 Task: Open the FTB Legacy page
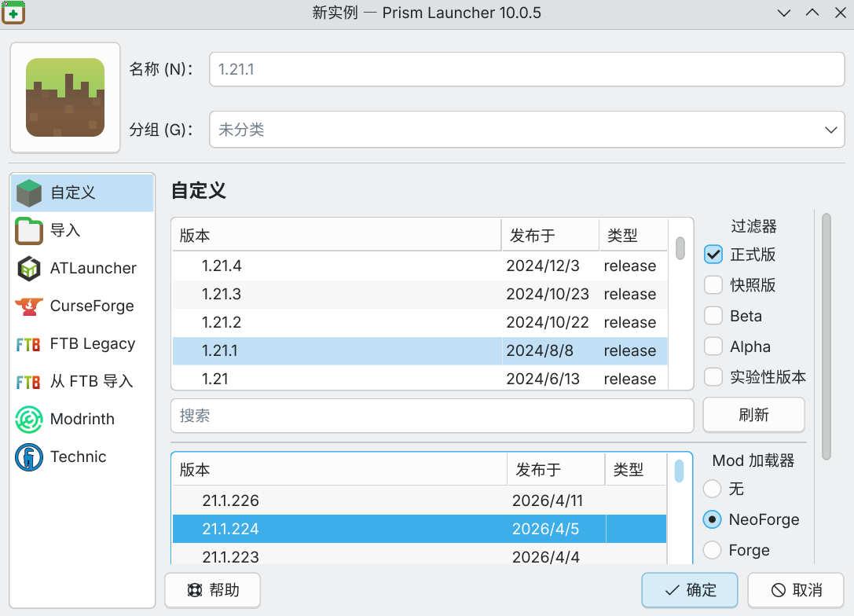click(82, 344)
